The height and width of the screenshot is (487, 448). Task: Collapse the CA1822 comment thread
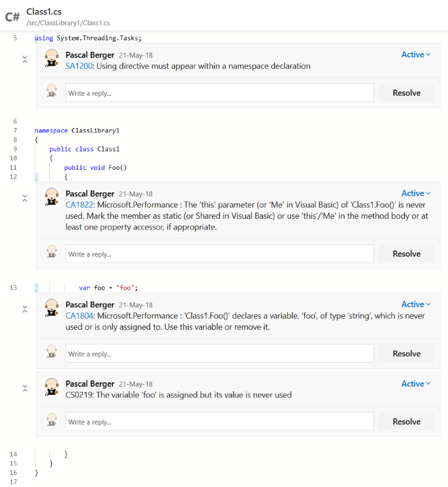coord(25,198)
